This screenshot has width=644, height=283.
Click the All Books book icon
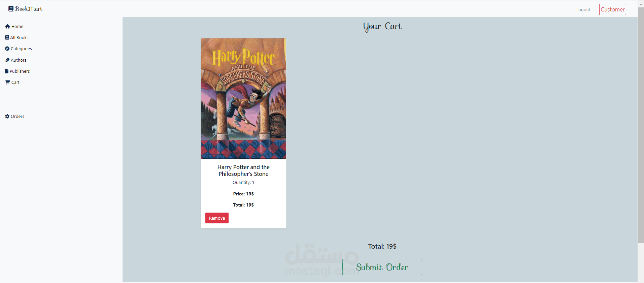pyautogui.click(x=7, y=37)
